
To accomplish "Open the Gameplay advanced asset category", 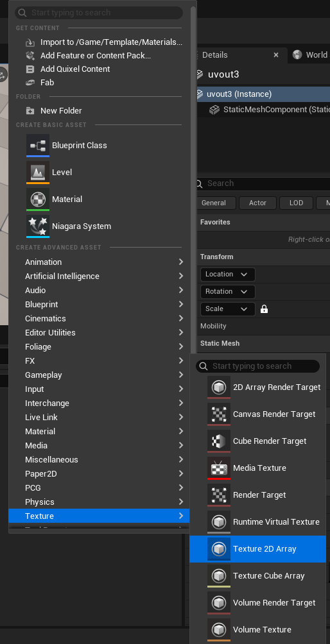I will click(99, 375).
